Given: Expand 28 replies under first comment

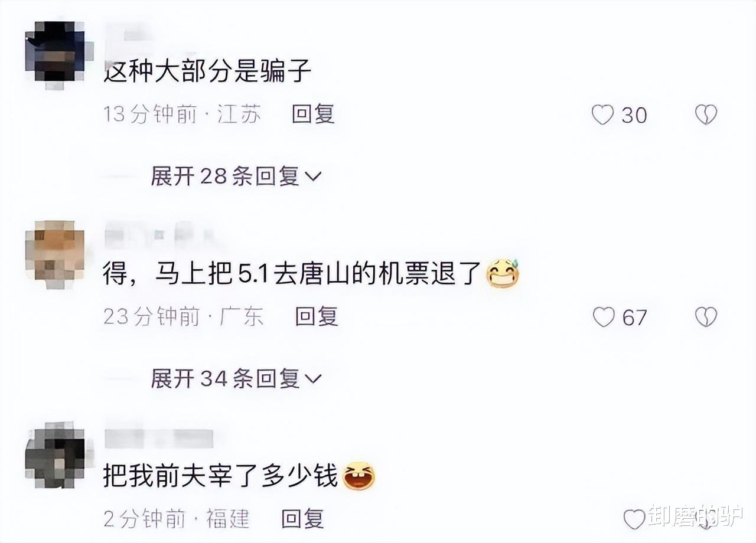Looking at the screenshot, I should coord(236,175).
